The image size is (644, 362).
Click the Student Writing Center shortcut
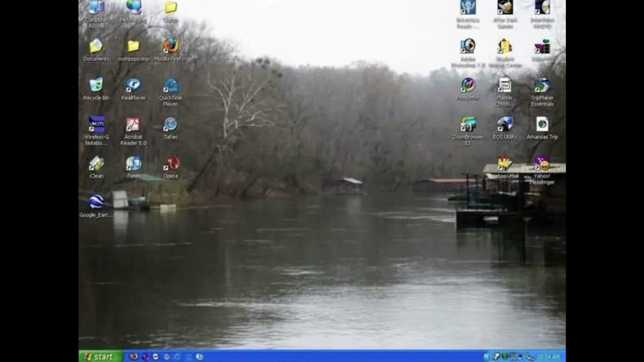point(505,53)
